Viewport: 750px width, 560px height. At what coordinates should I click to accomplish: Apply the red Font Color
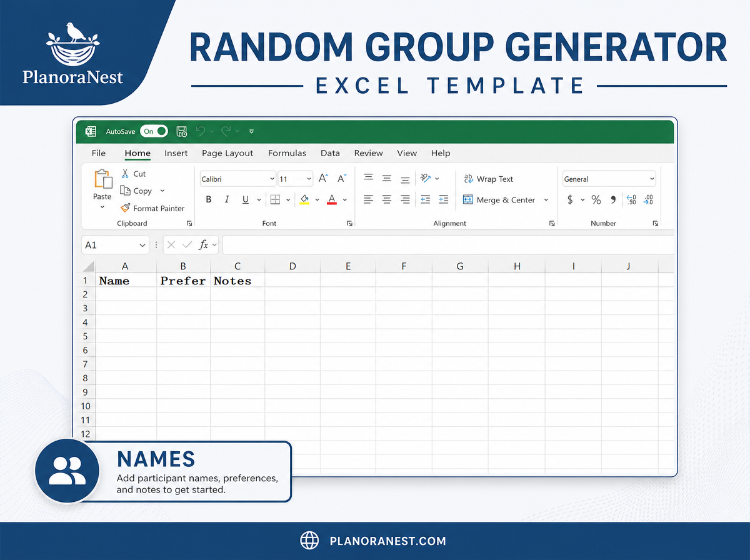click(332, 199)
